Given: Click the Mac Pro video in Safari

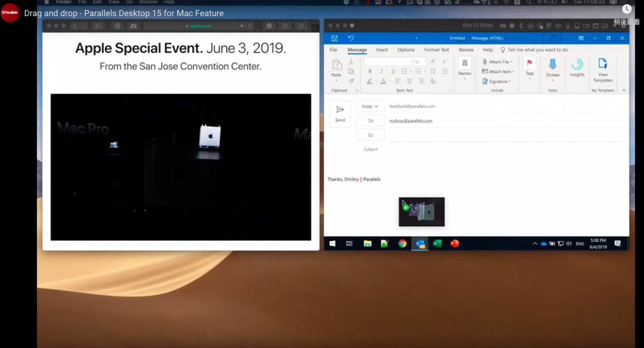Looking at the screenshot, I should (181, 167).
